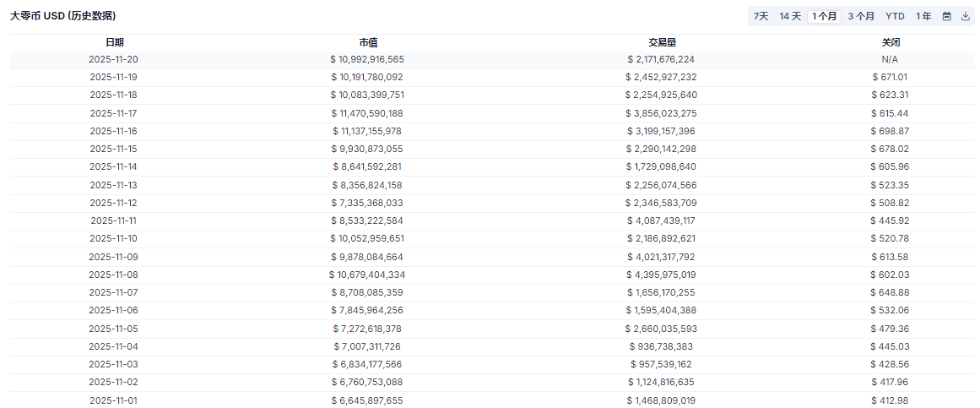The width and height of the screenshot is (980, 408).
Task: Select the 2025-11-01 date row
Action: pos(113,400)
